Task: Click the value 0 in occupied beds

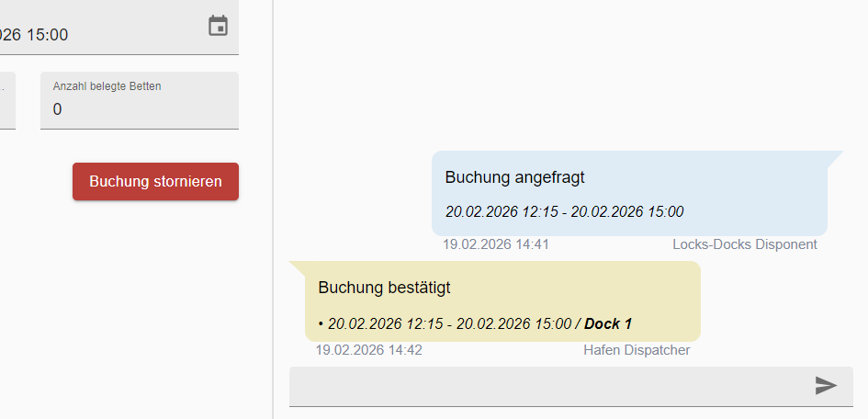Action: click(58, 109)
